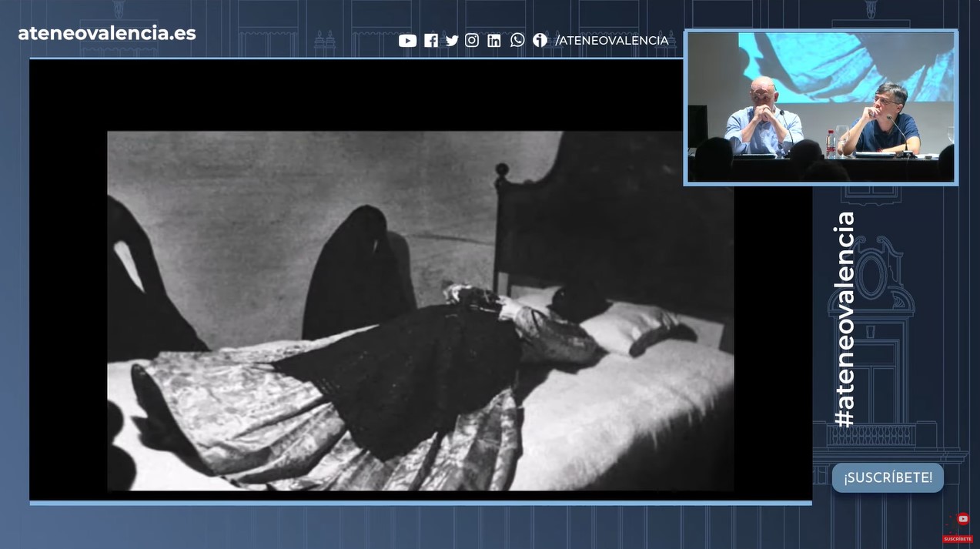Open the Instagram camera icon
This screenshot has width=980, height=549.
click(472, 41)
